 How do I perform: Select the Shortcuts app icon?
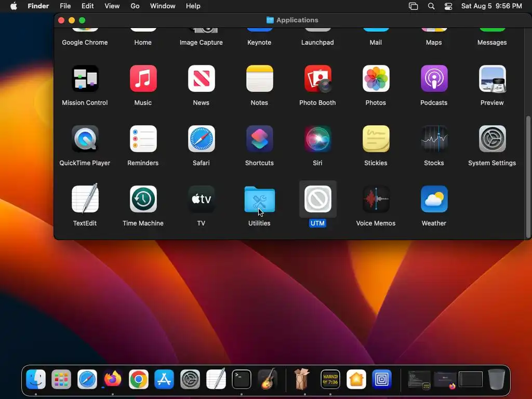[260, 139]
